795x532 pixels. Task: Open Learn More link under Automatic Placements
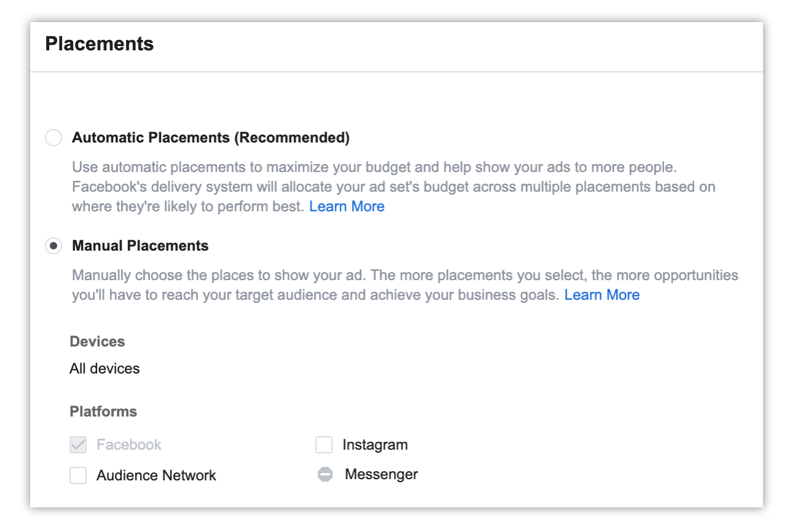pos(347,206)
